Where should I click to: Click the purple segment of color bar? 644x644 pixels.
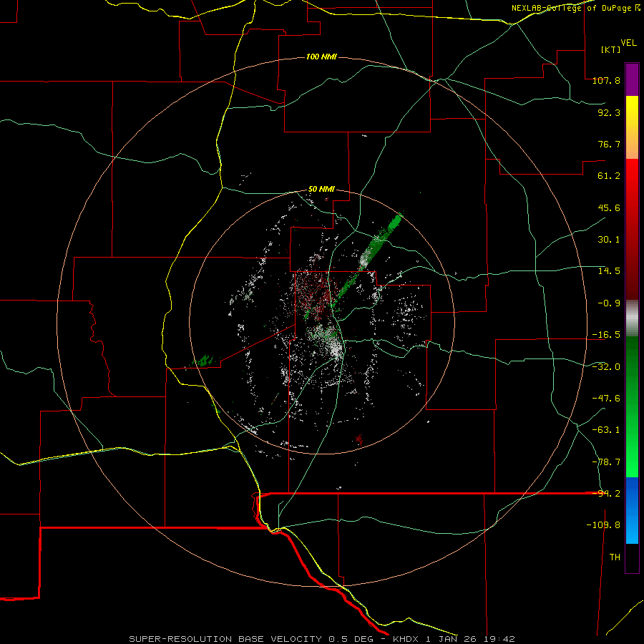632,79
